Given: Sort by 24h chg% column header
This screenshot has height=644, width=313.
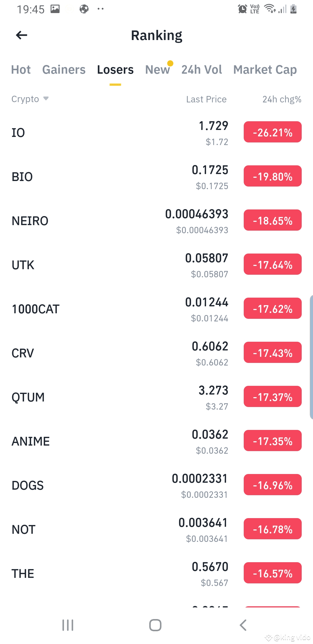Looking at the screenshot, I should click(x=282, y=100).
